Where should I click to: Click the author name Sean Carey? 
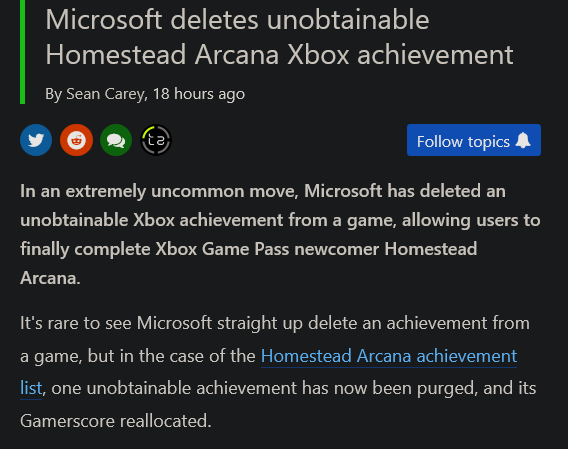(105, 94)
